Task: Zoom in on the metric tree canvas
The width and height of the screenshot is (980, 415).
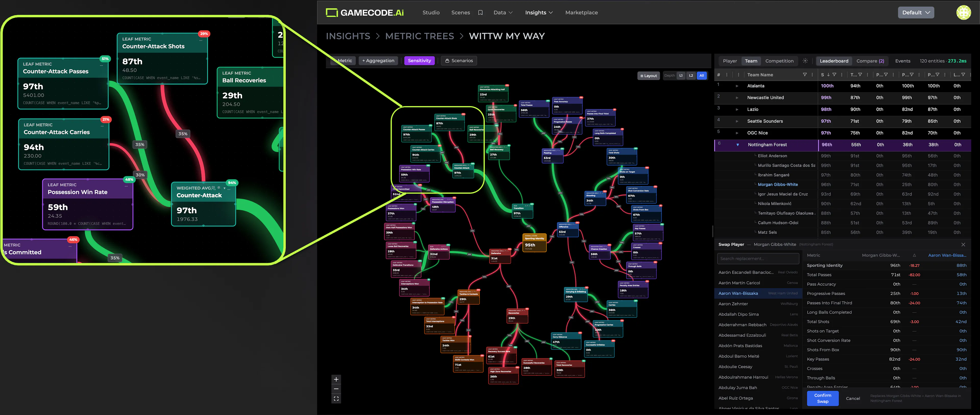Action: click(x=336, y=379)
